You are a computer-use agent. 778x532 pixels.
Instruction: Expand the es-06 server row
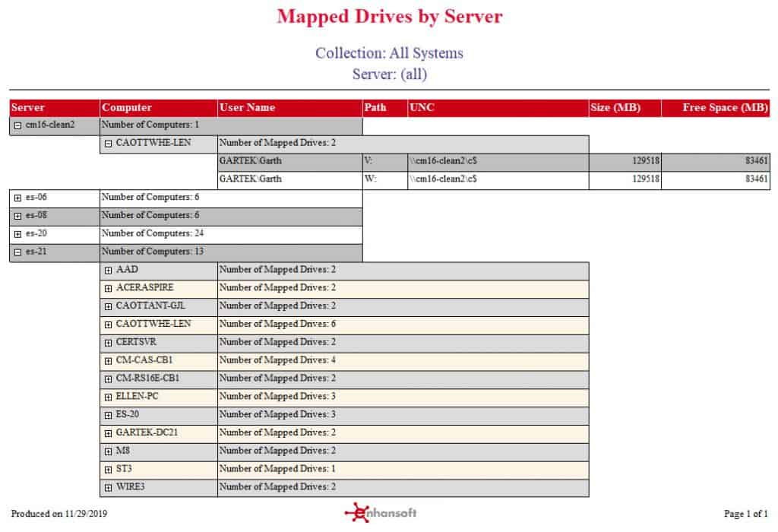pyautogui.click(x=18, y=198)
